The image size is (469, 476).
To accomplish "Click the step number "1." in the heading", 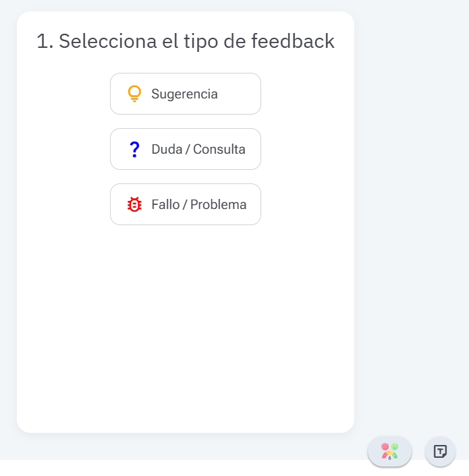I will coord(45,41).
